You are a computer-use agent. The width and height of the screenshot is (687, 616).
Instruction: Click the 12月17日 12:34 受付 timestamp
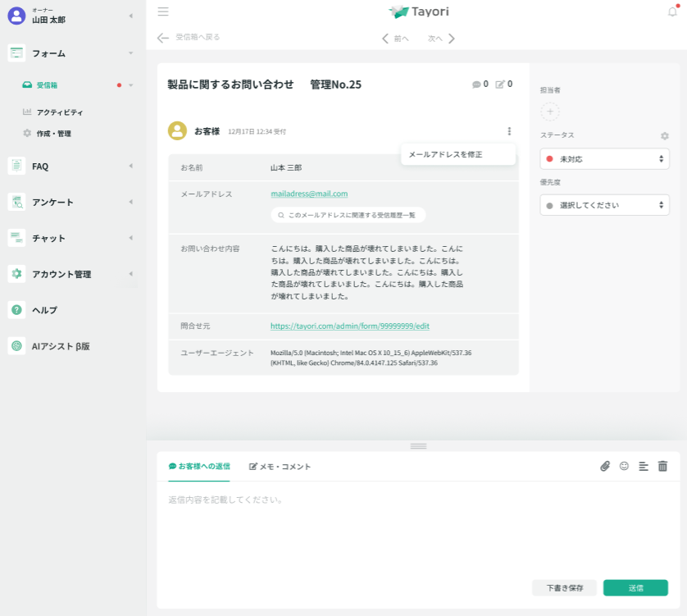(257, 131)
